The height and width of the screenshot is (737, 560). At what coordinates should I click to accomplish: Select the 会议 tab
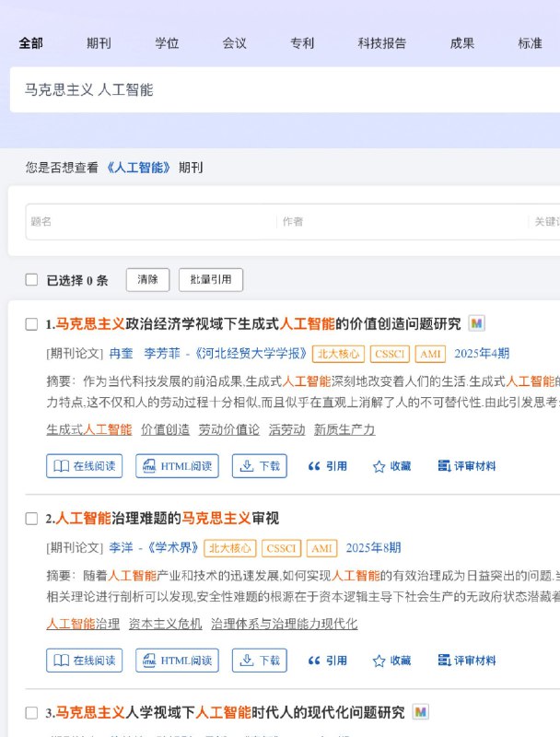(x=235, y=43)
